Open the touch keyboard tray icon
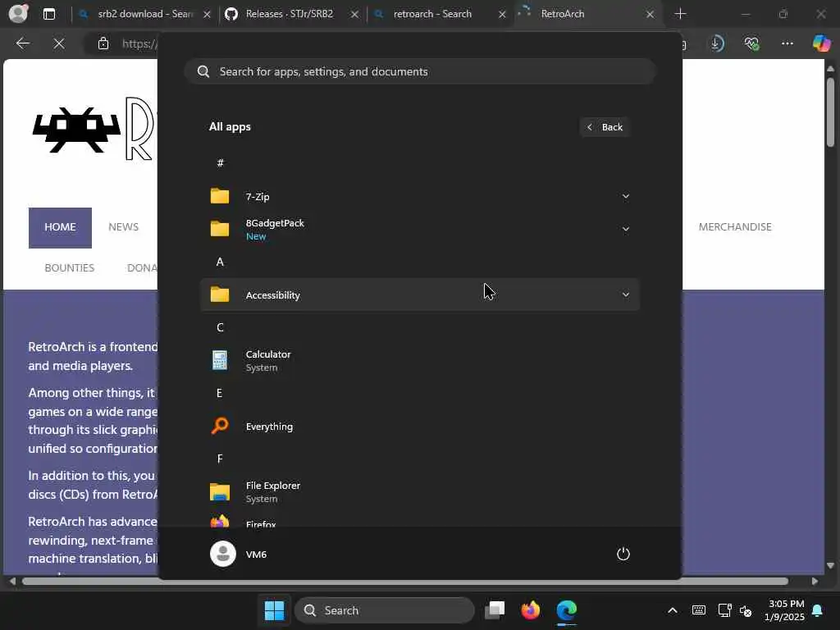The image size is (840, 630). point(699,610)
